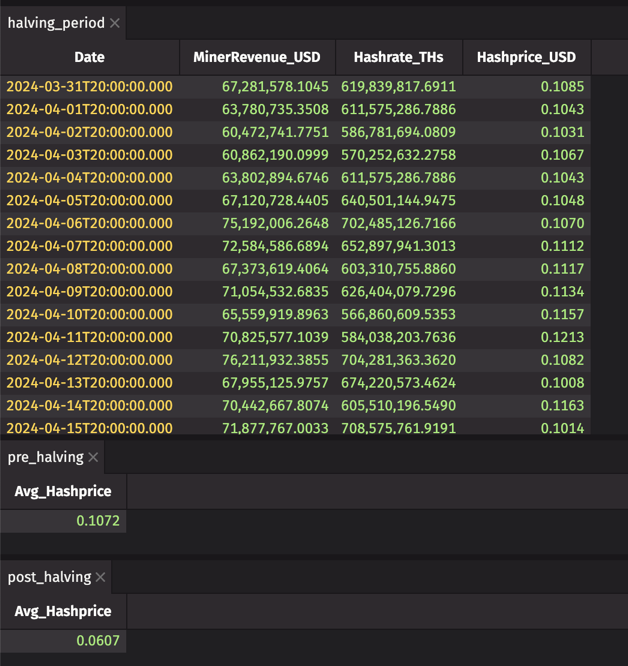
Task: Select date cell 2024-04-02T20:00:00.000
Action: (90, 132)
